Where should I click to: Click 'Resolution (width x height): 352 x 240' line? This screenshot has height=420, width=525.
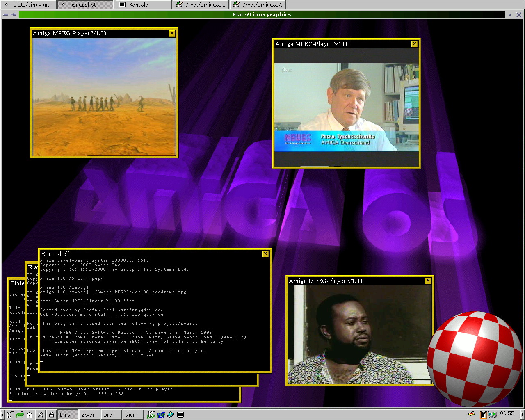coord(98,355)
